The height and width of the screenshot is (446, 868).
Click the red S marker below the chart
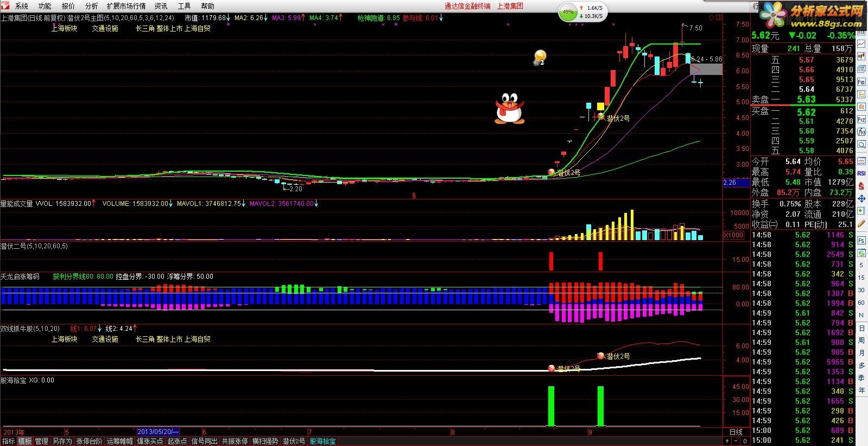click(414, 196)
